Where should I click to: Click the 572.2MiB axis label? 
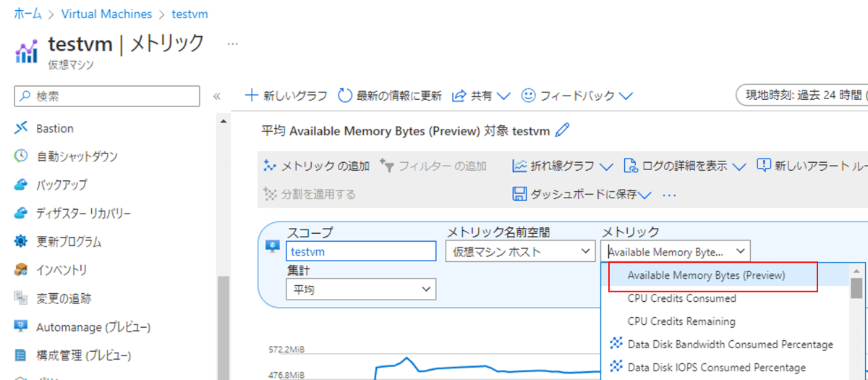[286, 349]
